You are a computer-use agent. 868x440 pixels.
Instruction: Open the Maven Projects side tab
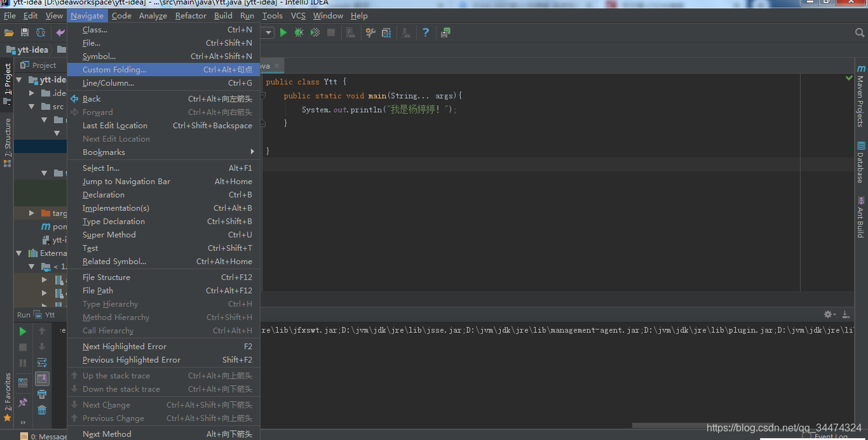point(861,97)
